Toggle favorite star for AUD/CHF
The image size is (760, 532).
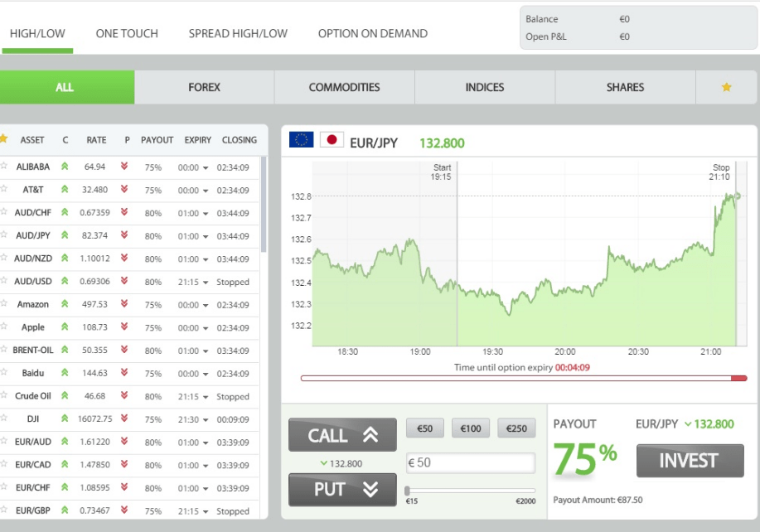tap(3, 211)
